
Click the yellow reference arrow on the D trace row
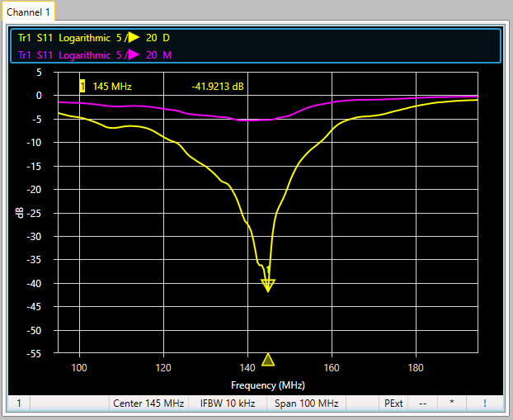pos(133,37)
